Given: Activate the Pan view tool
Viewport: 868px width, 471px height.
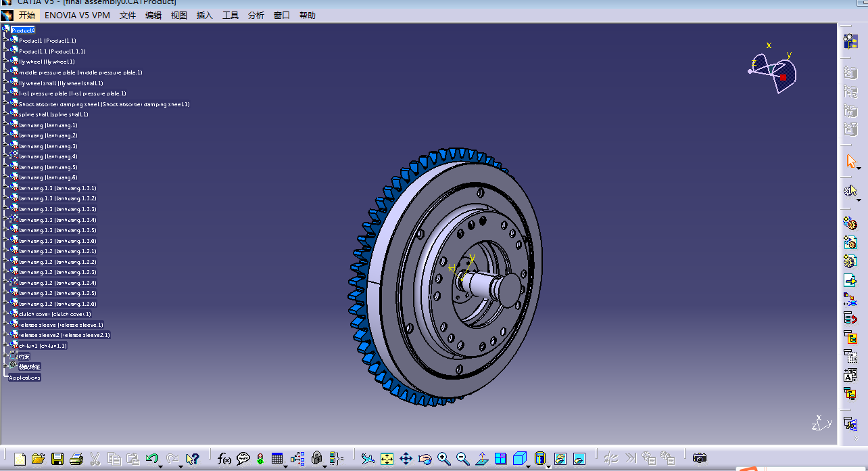Looking at the screenshot, I should coord(406,459).
